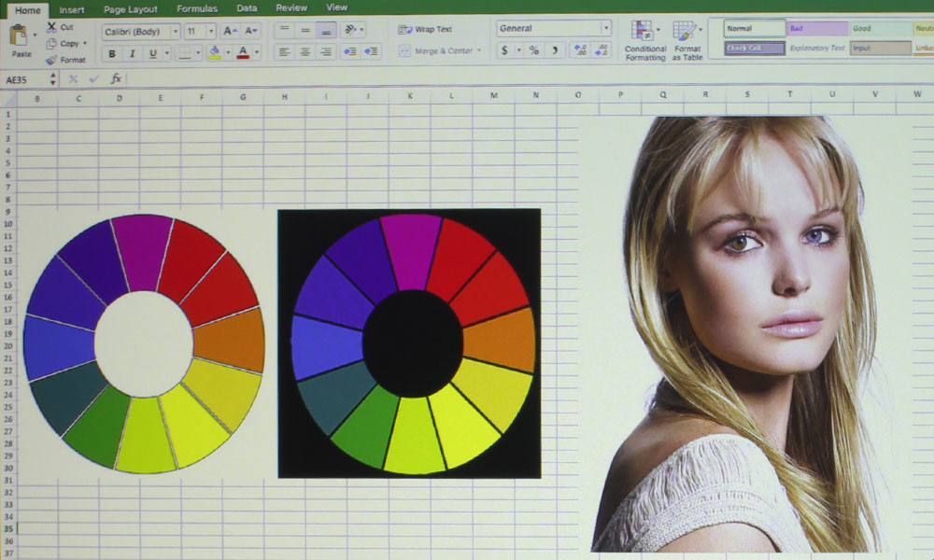Click the Conditional Formatting button
934x560 pixels.
pos(644,42)
